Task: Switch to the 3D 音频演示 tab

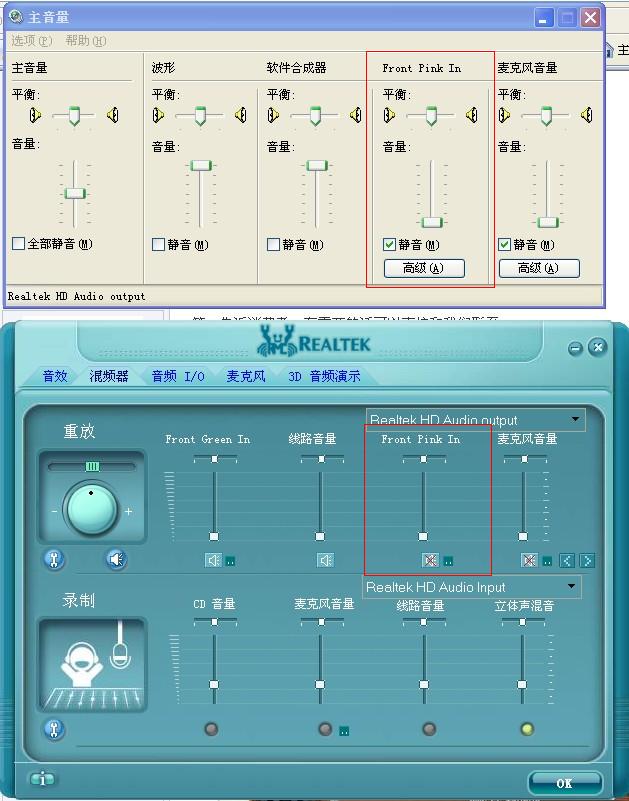Action: click(324, 376)
